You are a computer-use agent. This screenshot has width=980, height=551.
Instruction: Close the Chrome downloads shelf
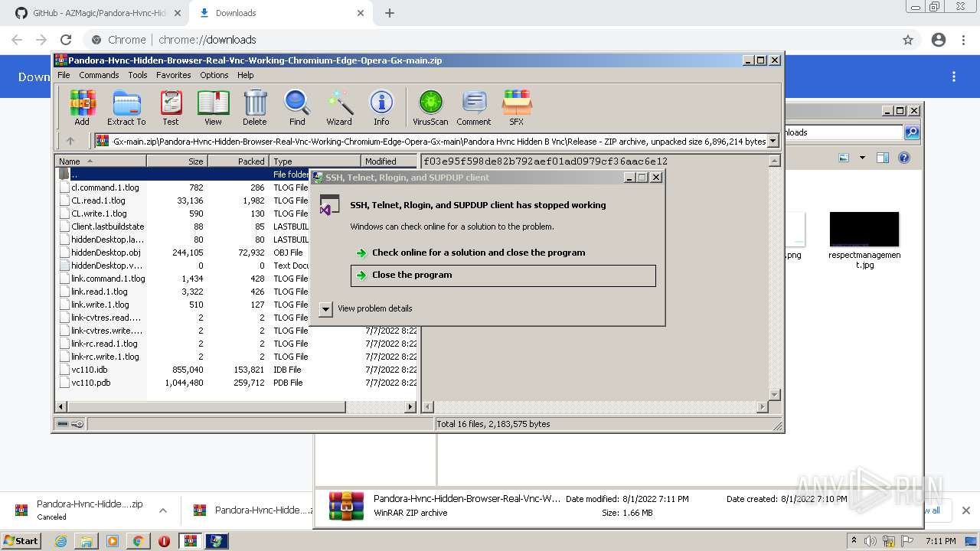click(966, 510)
